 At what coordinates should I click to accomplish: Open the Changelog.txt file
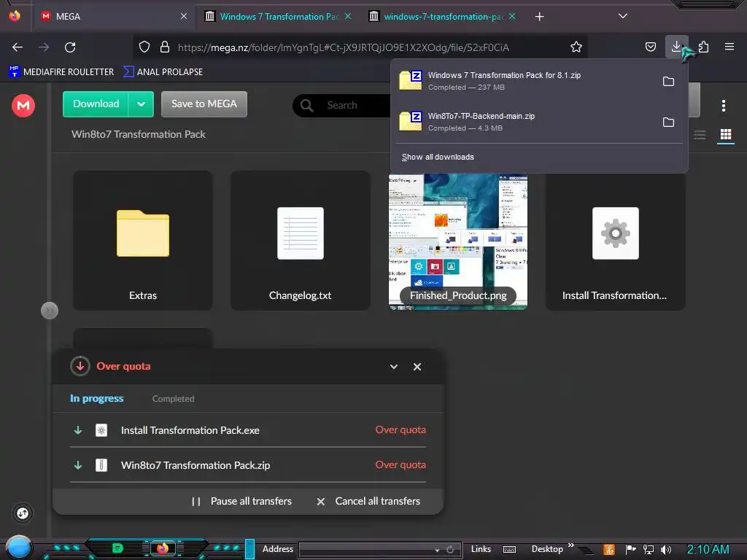[x=300, y=241]
